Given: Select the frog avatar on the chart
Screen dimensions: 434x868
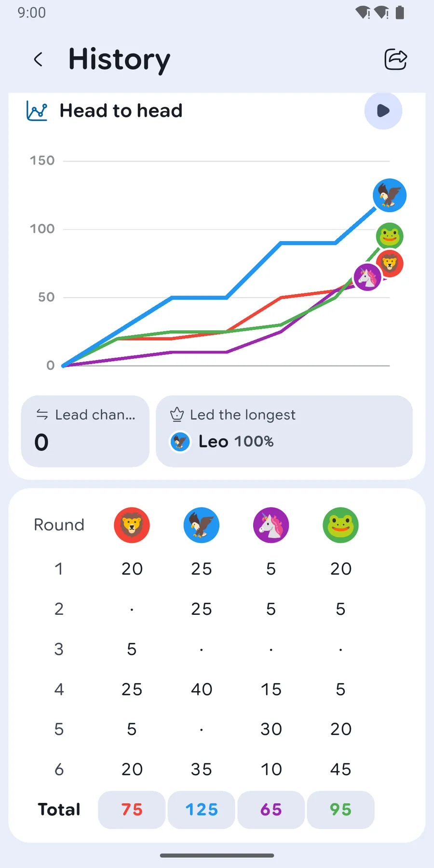Looking at the screenshot, I should (x=390, y=236).
